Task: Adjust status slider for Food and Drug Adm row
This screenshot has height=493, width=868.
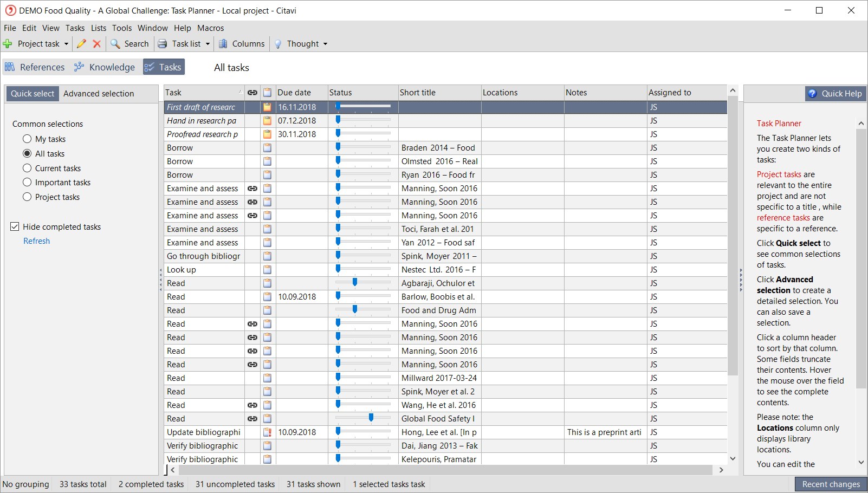Action: coord(355,309)
